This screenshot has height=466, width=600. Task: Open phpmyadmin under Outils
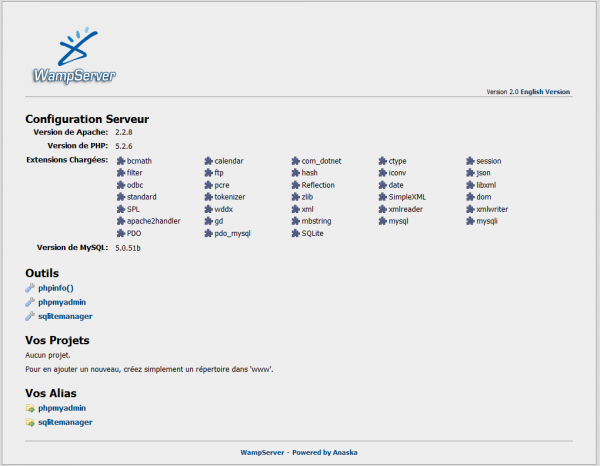[x=62, y=302]
